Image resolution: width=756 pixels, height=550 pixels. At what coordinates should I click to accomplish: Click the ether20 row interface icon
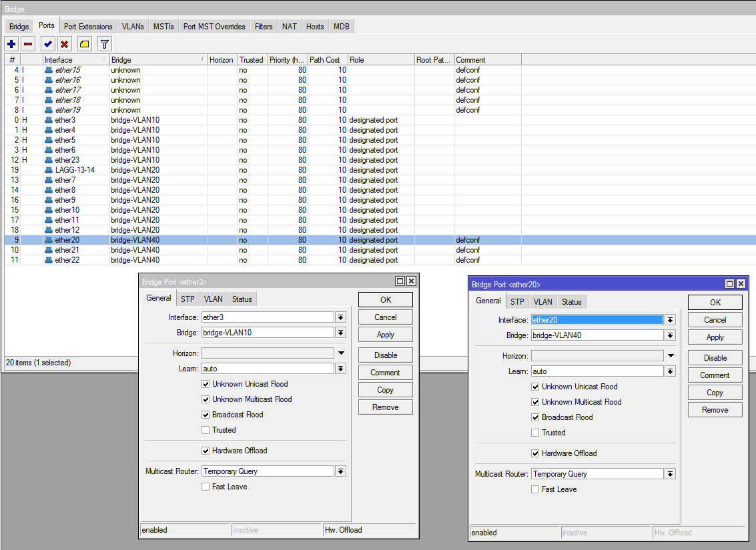[x=49, y=240]
